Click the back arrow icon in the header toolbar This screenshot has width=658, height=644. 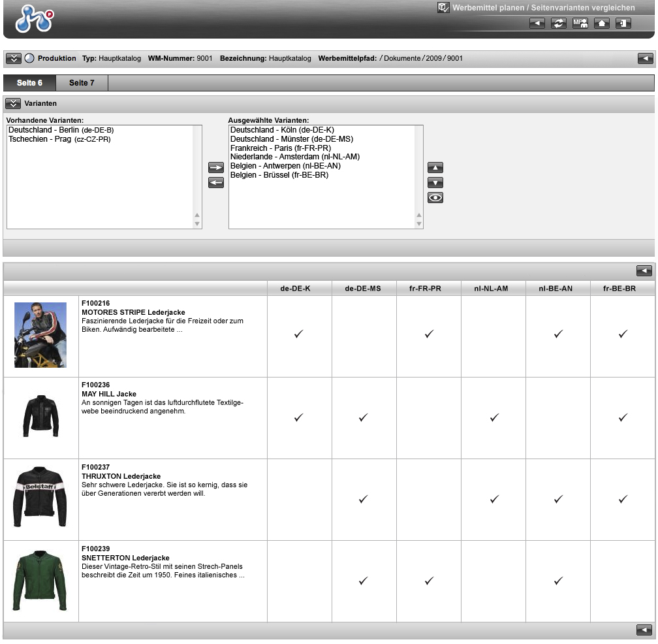(537, 23)
